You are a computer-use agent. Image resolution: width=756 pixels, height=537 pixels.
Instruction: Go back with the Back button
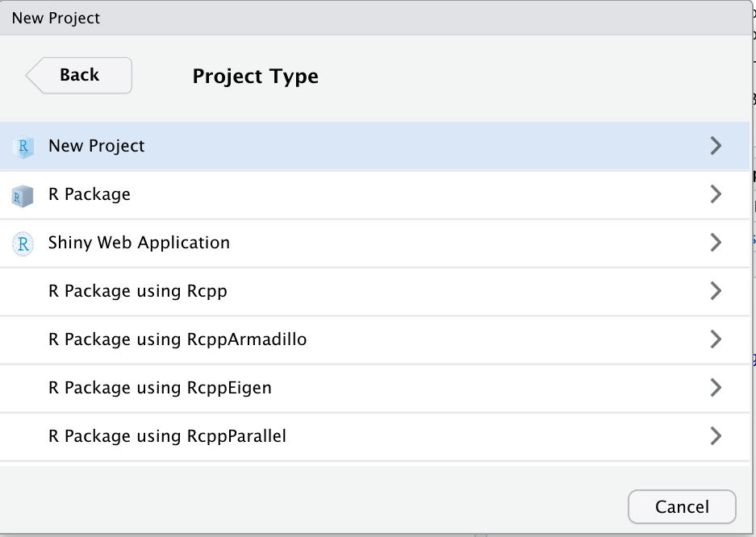[x=79, y=75]
